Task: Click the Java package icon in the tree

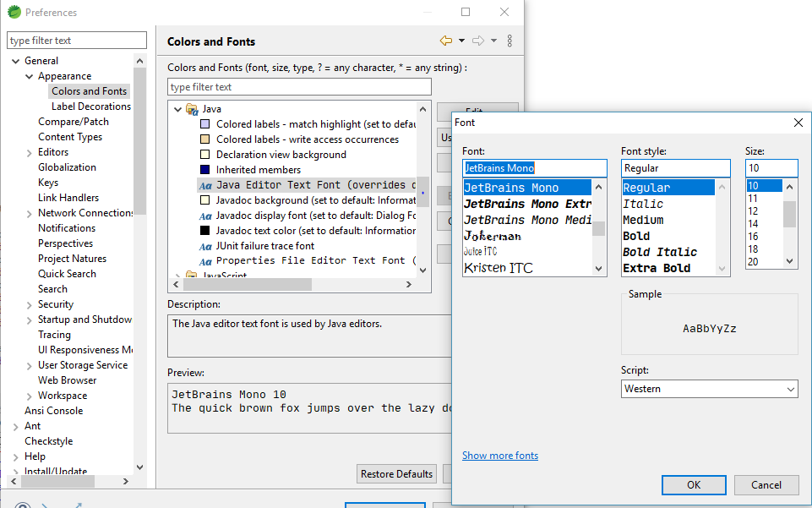Action: coord(192,108)
